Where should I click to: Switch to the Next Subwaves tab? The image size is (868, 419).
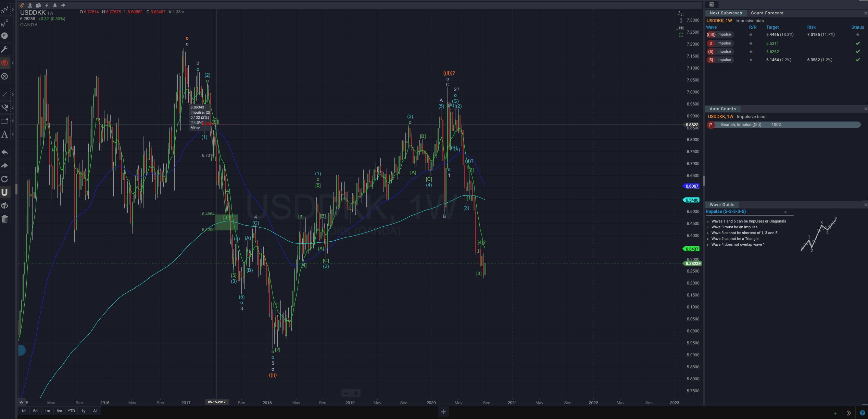point(726,13)
